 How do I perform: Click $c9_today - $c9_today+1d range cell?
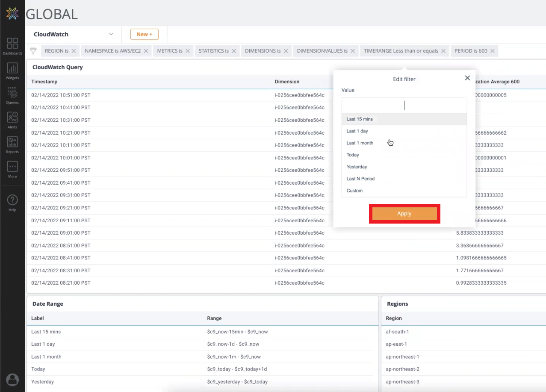pos(237,369)
